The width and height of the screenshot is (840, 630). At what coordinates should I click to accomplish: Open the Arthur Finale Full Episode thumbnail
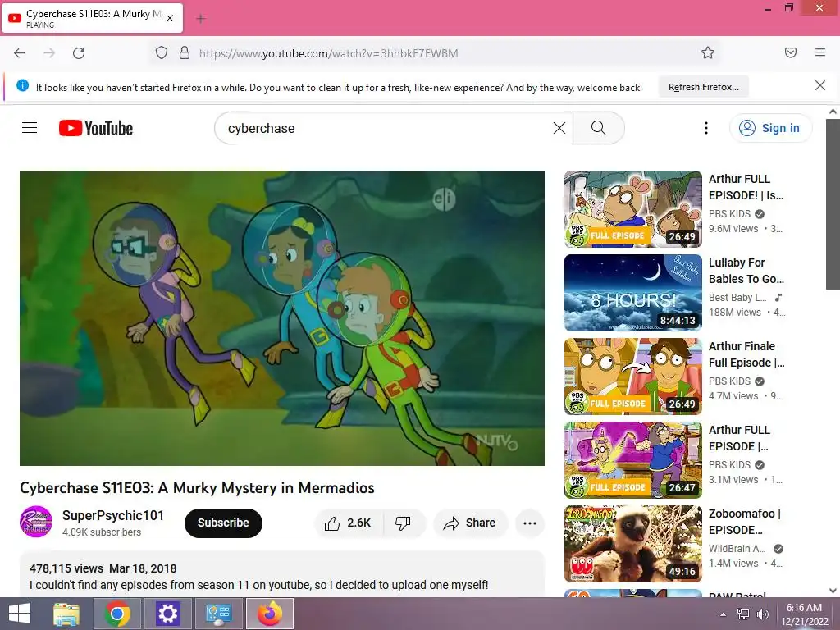(x=632, y=376)
